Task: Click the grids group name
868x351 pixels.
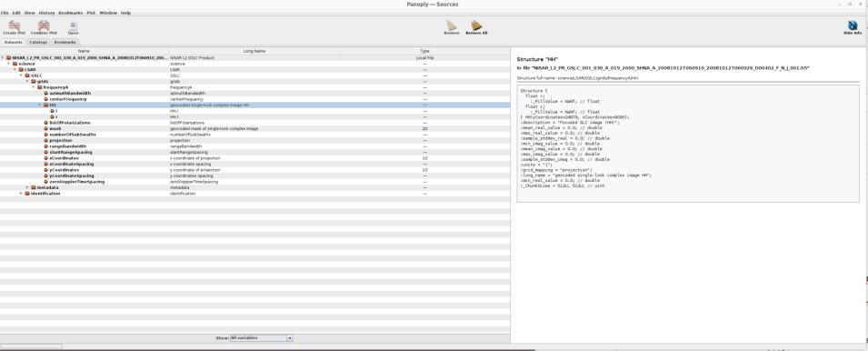Action: pos(43,81)
